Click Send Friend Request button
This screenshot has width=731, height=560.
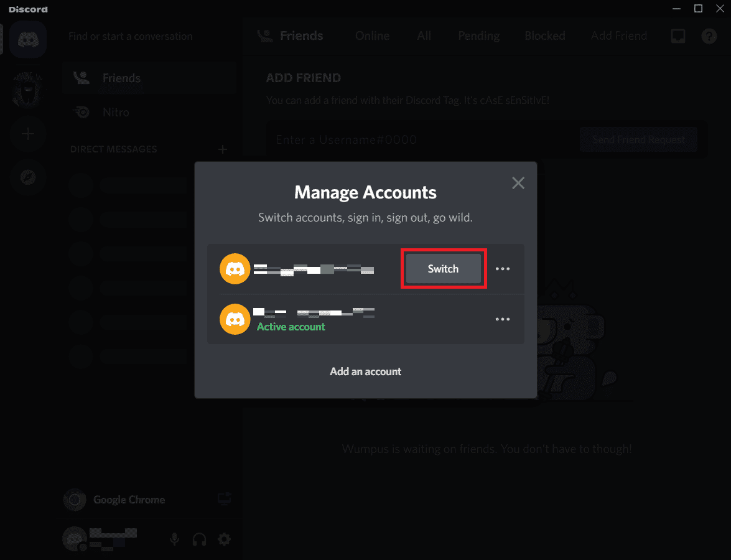639,139
